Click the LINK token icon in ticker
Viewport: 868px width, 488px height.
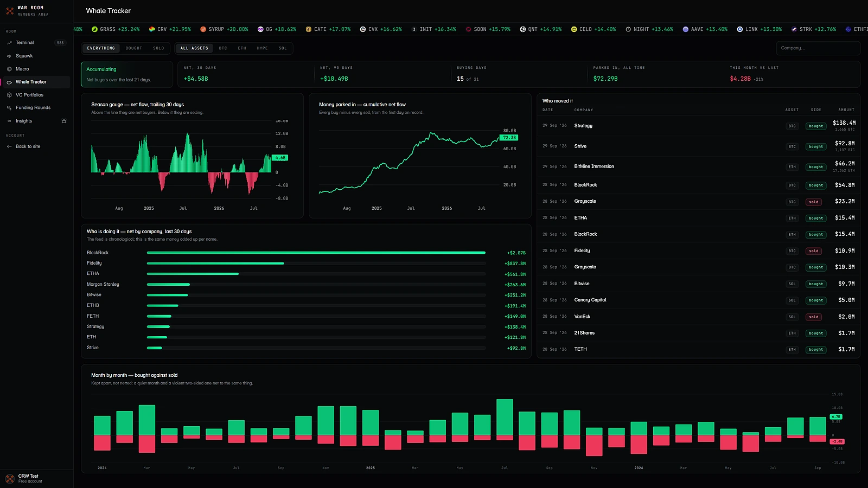(740, 29)
